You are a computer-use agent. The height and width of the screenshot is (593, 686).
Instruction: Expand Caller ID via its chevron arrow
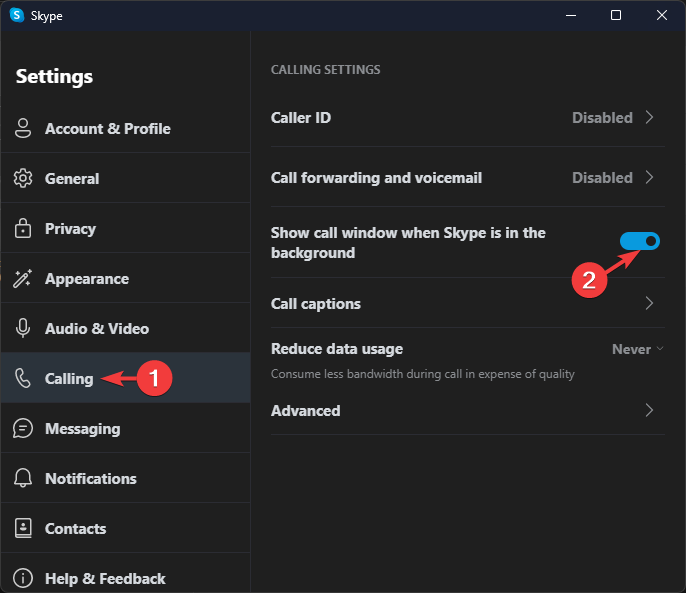click(x=650, y=117)
